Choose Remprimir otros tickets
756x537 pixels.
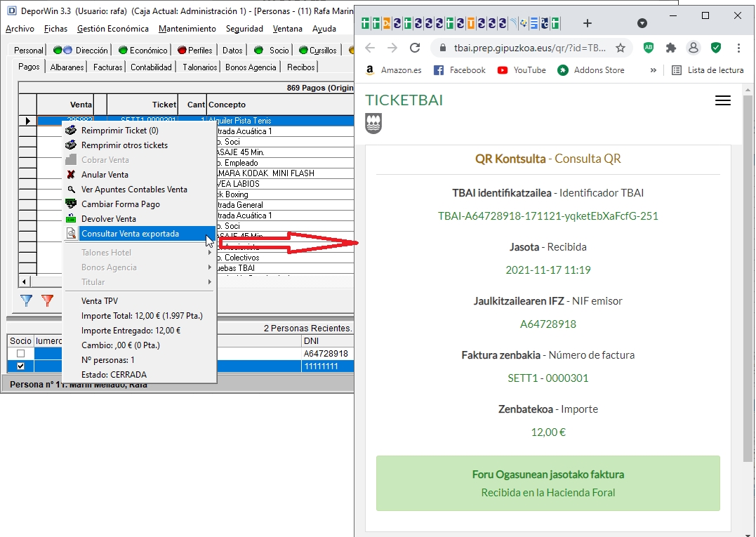tap(140, 145)
